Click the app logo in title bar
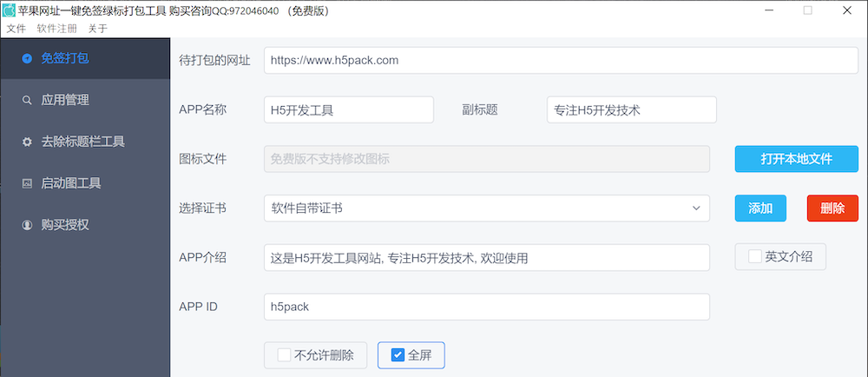The image size is (868, 377). 9,10
